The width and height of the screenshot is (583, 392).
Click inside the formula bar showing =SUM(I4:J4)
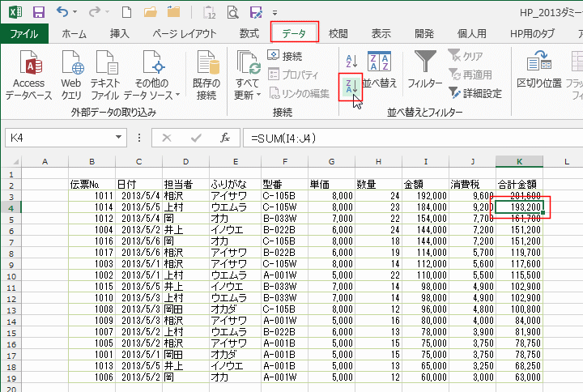405,138
